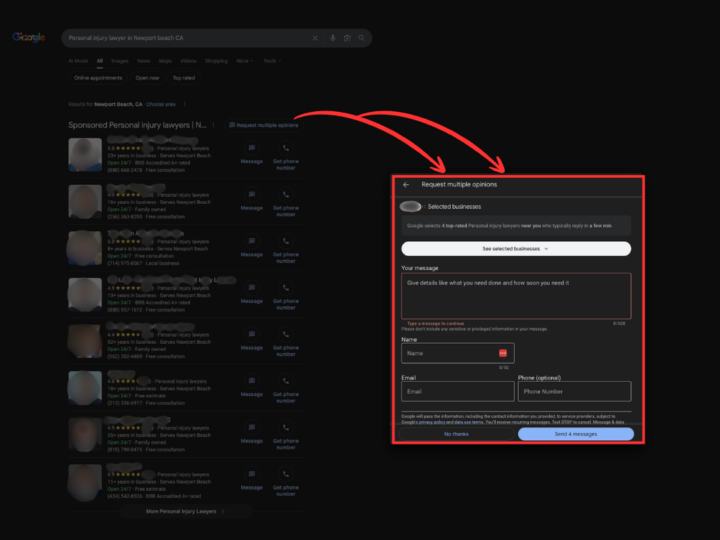Switch to the AI Mode tab
The height and width of the screenshot is (540, 720).
click(78, 61)
